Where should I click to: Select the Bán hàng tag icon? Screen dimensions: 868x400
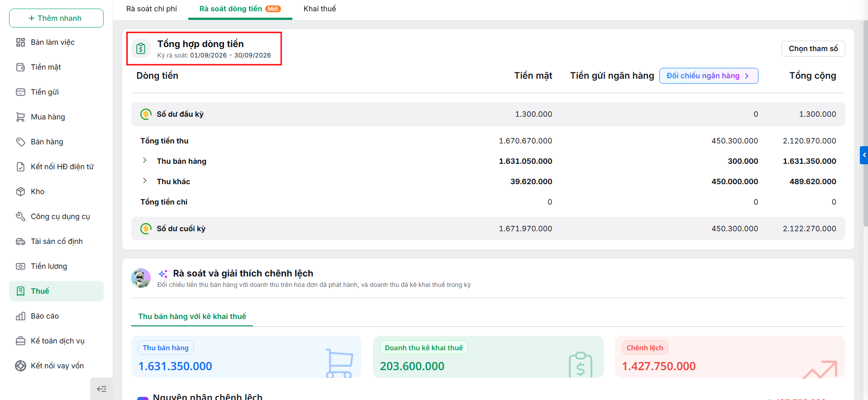click(20, 142)
